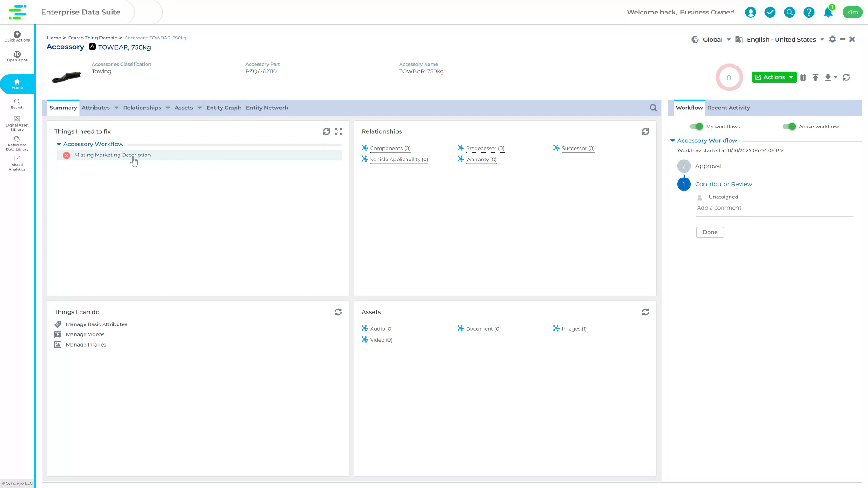Switch to the Recent Activity tab
Screen dimensions: 868x488
point(728,108)
